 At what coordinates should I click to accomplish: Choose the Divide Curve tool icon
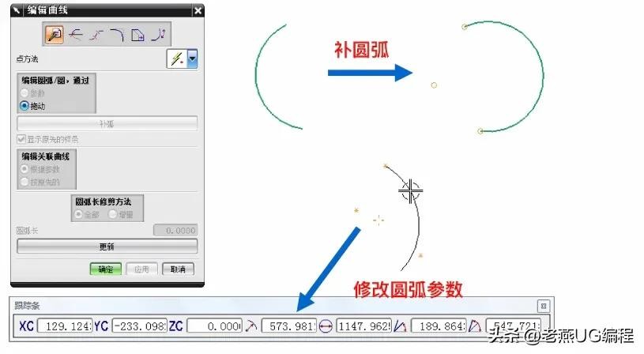tap(96, 34)
